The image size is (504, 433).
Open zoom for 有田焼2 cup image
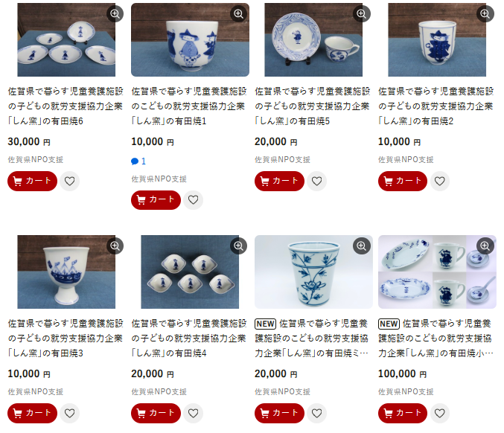(x=485, y=14)
